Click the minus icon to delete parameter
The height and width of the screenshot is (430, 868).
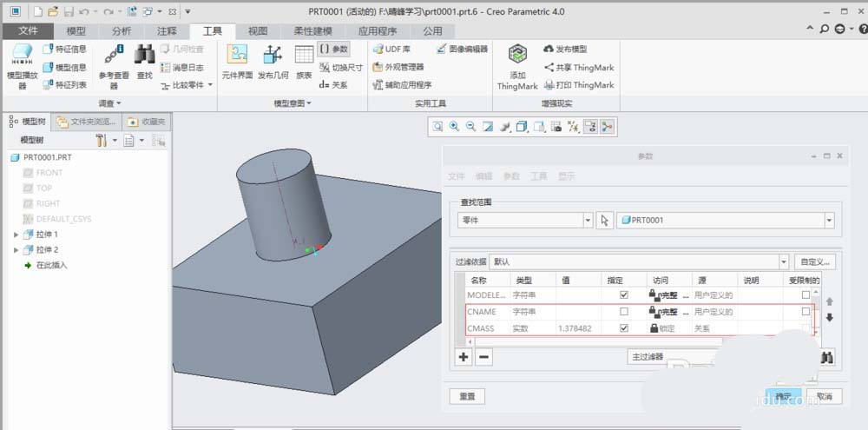(x=483, y=357)
